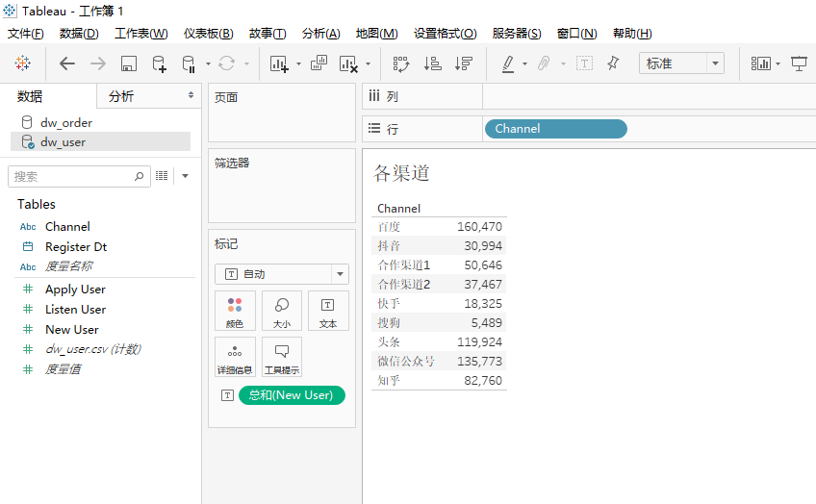Select the New User measure
The image size is (816, 504).
tap(72, 330)
